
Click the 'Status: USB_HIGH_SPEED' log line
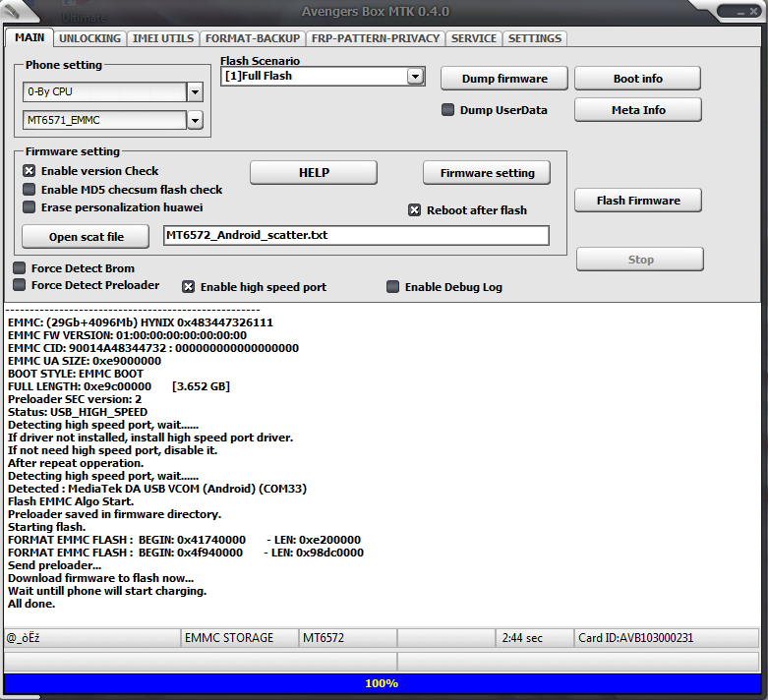[x=78, y=412]
